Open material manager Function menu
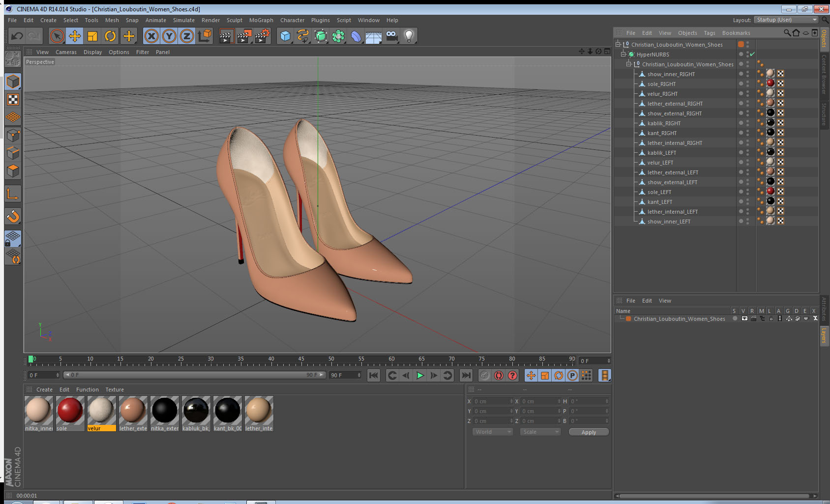 87,390
